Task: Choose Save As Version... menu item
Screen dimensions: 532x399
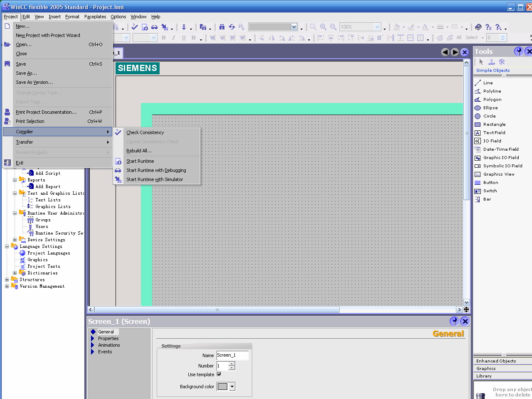Action: tap(57, 82)
